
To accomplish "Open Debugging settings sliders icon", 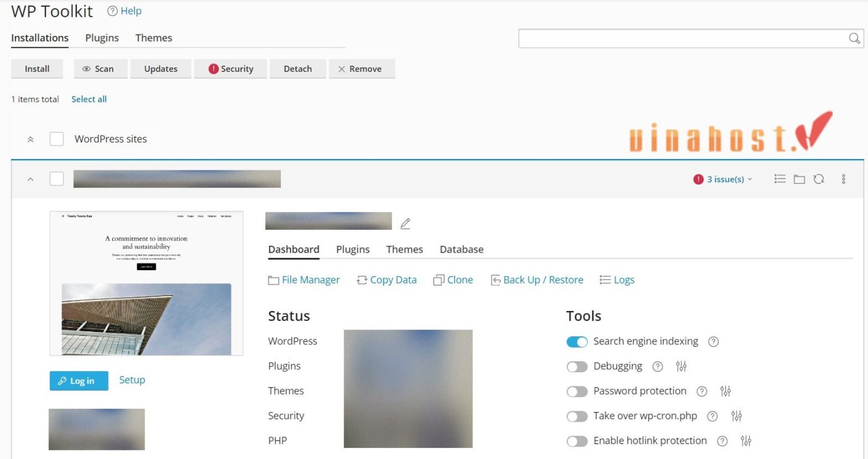I will pos(681,366).
